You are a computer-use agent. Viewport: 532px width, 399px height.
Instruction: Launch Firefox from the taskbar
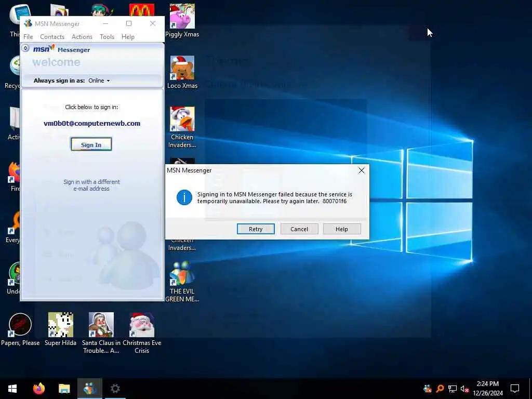pos(38,389)
